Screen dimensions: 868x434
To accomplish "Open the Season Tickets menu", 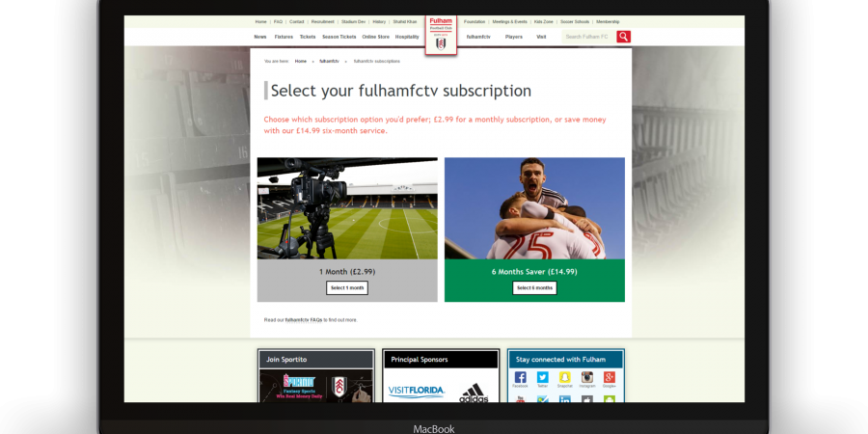I will pyautogui.click(x=339, y=37).
